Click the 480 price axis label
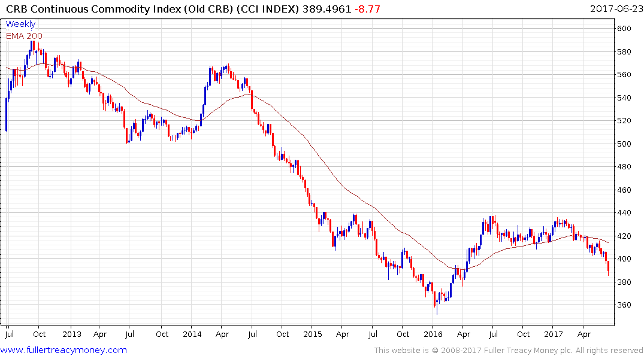 click(624, 167)
